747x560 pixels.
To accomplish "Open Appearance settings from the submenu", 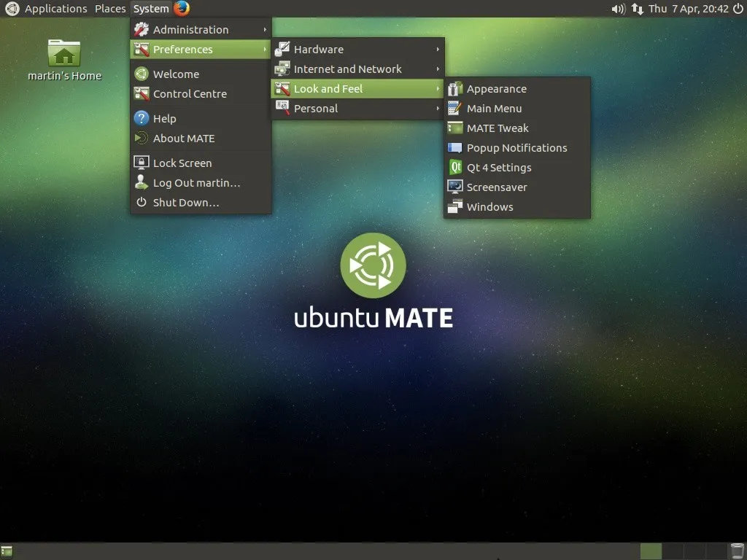I will click(x=495, y=88).
